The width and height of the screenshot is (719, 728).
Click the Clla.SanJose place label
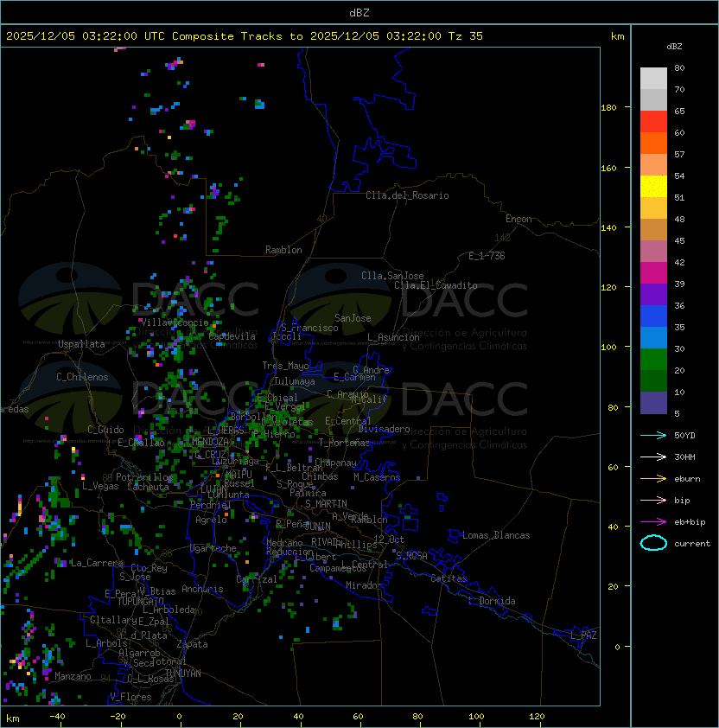click(x=392, y=276)
